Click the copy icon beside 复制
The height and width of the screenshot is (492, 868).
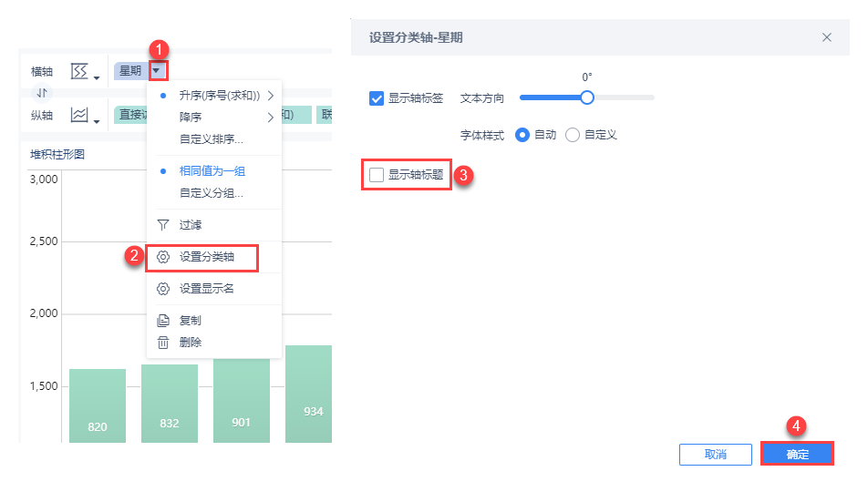click(x=163, y=321)
